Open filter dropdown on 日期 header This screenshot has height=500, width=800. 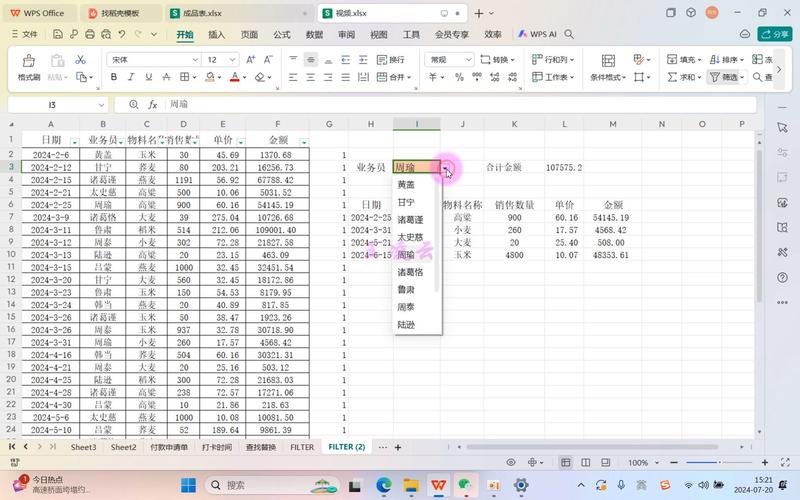click(x=74, y=142)
